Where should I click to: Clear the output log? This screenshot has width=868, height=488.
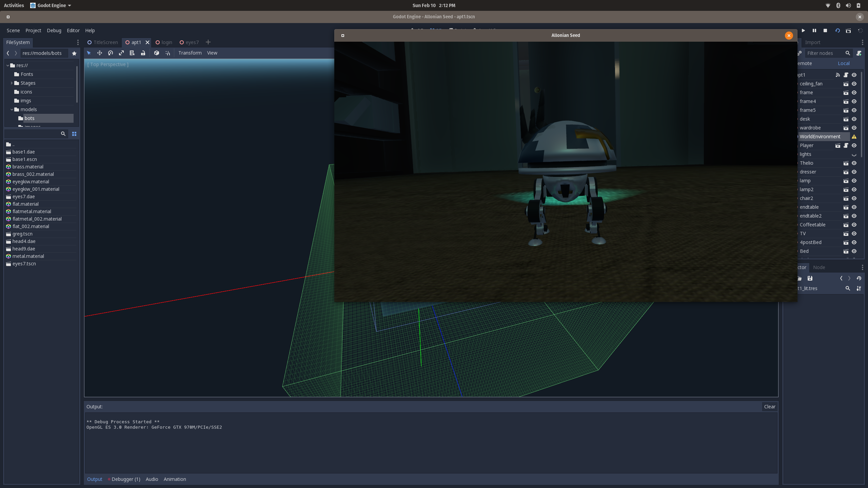769,407
